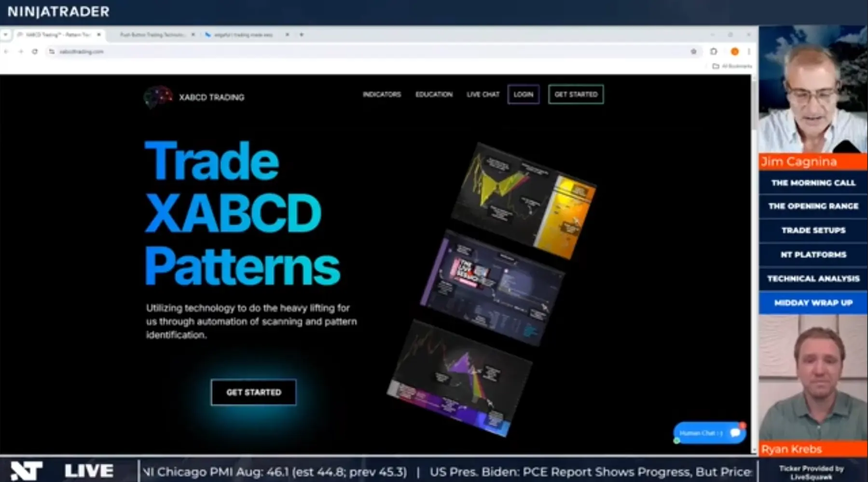This screenshot has height=482, width=868.
Task: Open the orange Chrome profile avatar
Action: [735, 52]
